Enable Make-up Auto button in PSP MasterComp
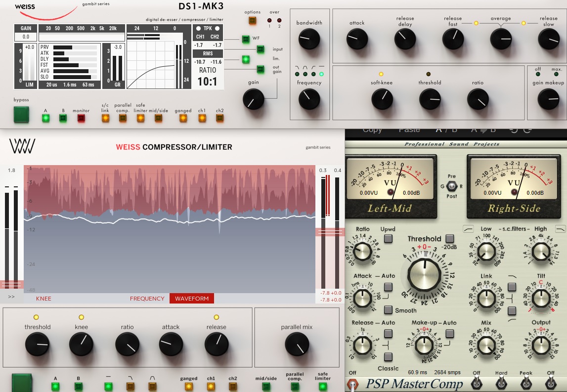Screen dimensions: 567x392 (x=450, y=333)
